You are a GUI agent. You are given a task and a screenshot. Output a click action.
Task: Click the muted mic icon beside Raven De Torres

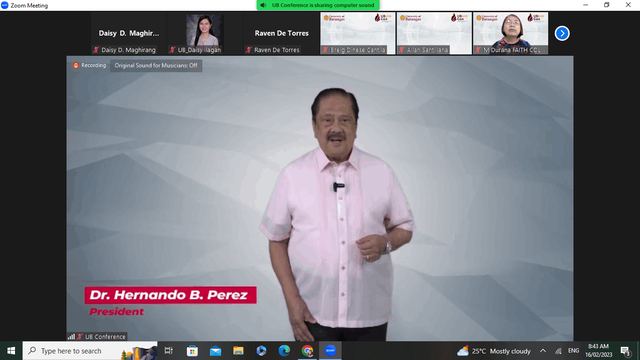249,50
